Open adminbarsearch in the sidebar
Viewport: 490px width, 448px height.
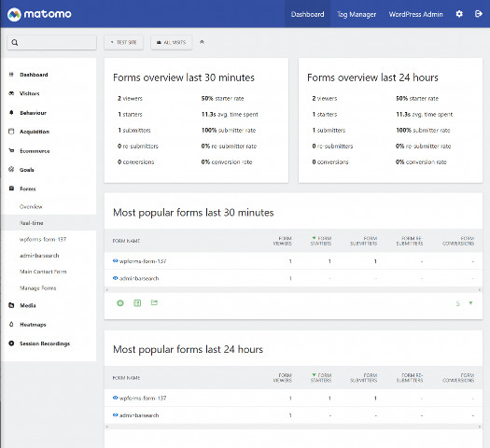[x=39, y=256]
